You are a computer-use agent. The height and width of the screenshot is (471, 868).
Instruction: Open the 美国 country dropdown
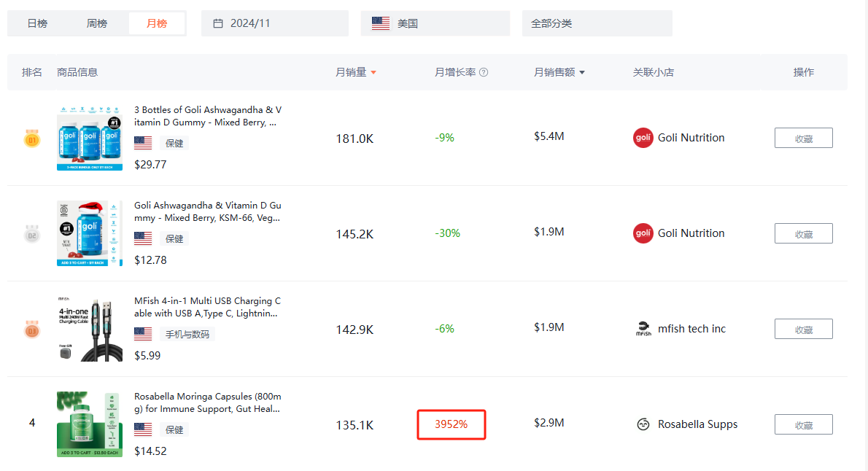coord(435,23)
